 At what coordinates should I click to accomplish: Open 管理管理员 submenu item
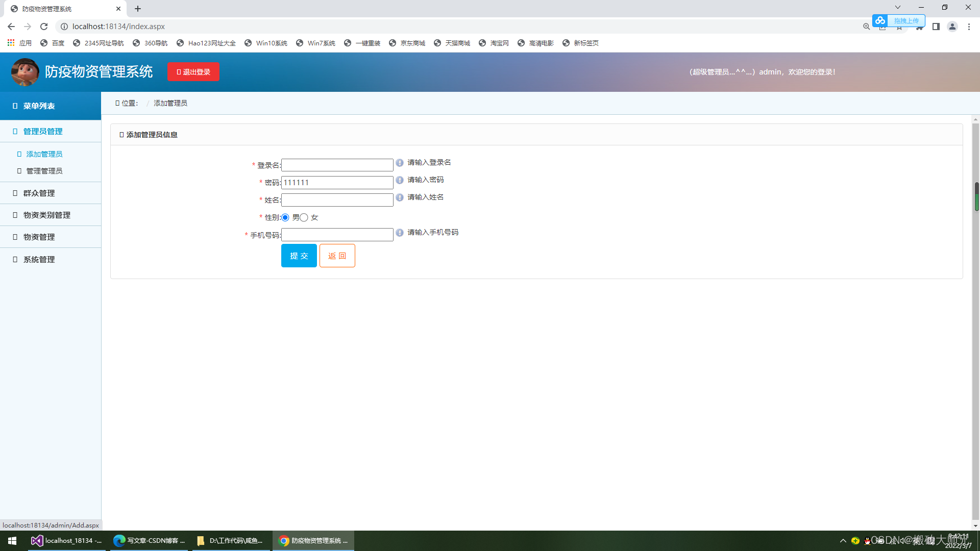point(44,171)
